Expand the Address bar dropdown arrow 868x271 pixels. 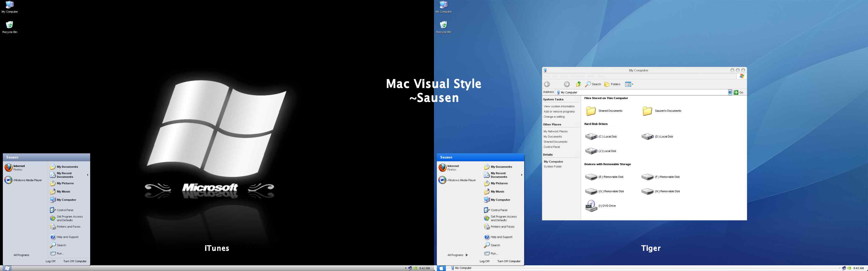(730, 92)
